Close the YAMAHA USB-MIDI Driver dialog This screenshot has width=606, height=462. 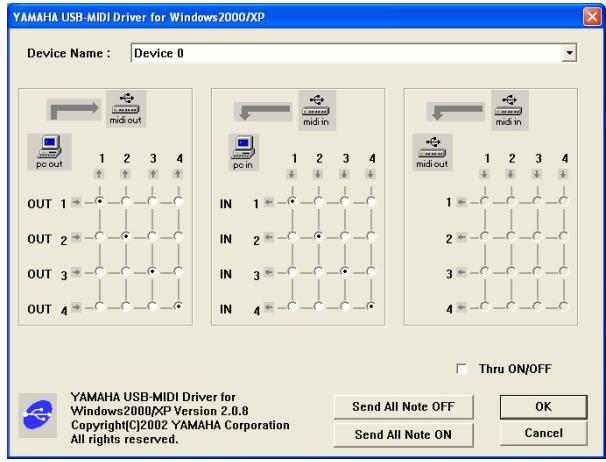[x=592, y=17]
